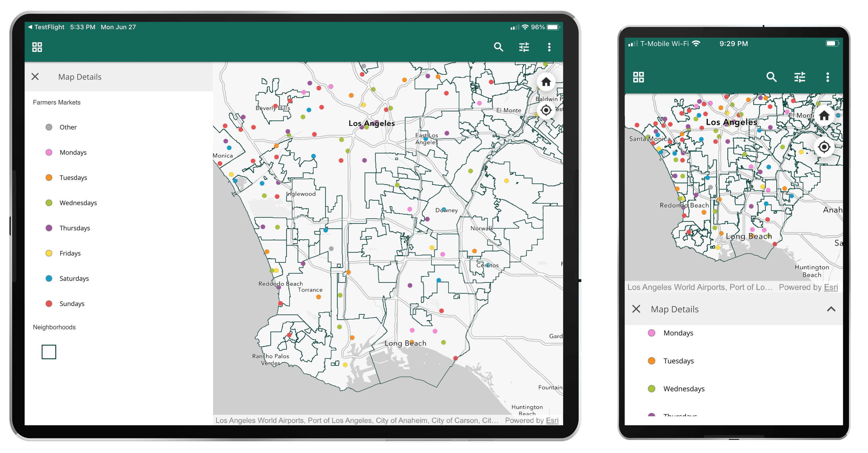Click the Esri link on tablet attribution

[552, 420]
